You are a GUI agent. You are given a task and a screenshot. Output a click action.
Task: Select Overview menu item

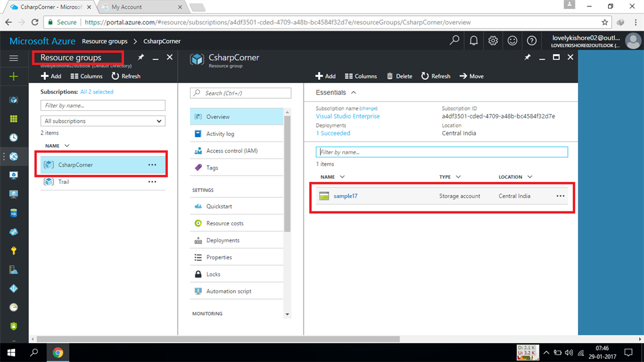pyautogui.click(x=236, y=117)
